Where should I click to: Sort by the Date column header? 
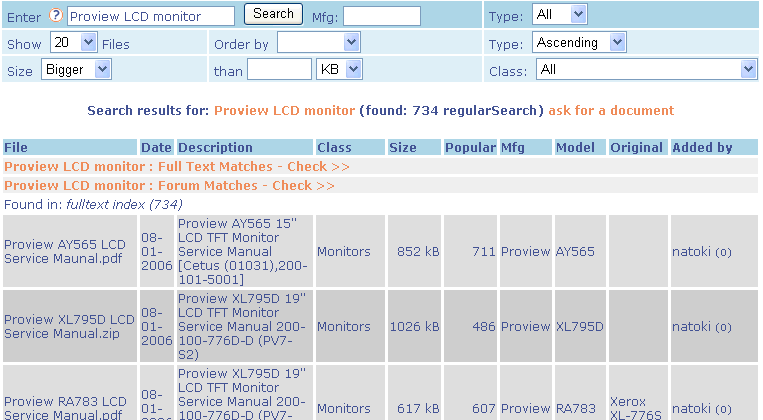(156, 147)
